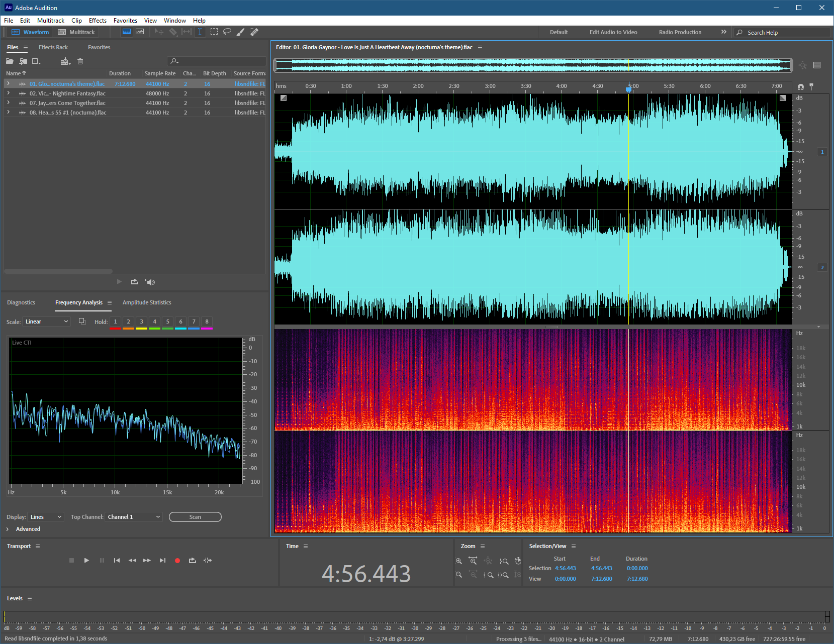The height and width of the screenshot is (644, 834).
Task: Toggle skip selection in Transport
Action: 208,560
